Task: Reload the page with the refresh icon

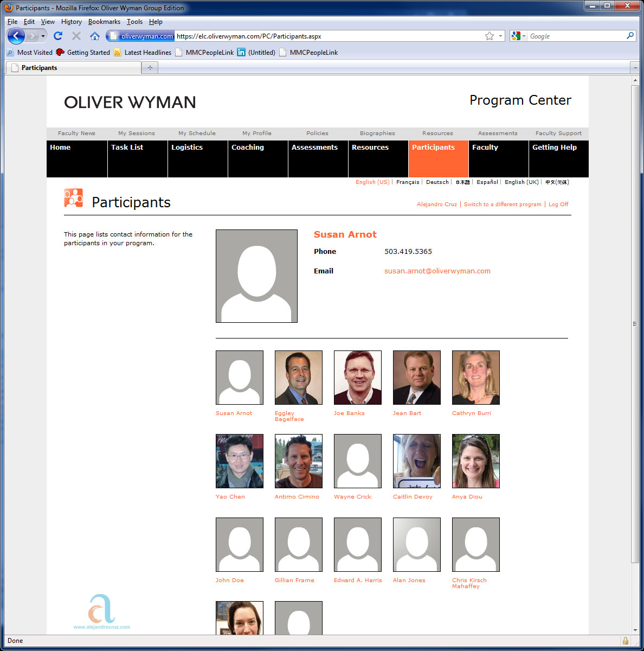Action: (x=58, y=36)
